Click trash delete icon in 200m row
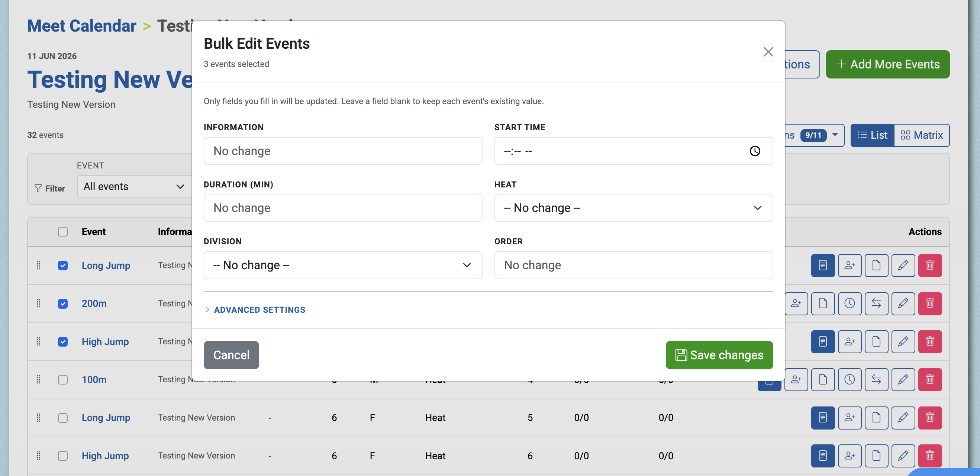This screenshot has width=980, height=476. tap(930, 303)
